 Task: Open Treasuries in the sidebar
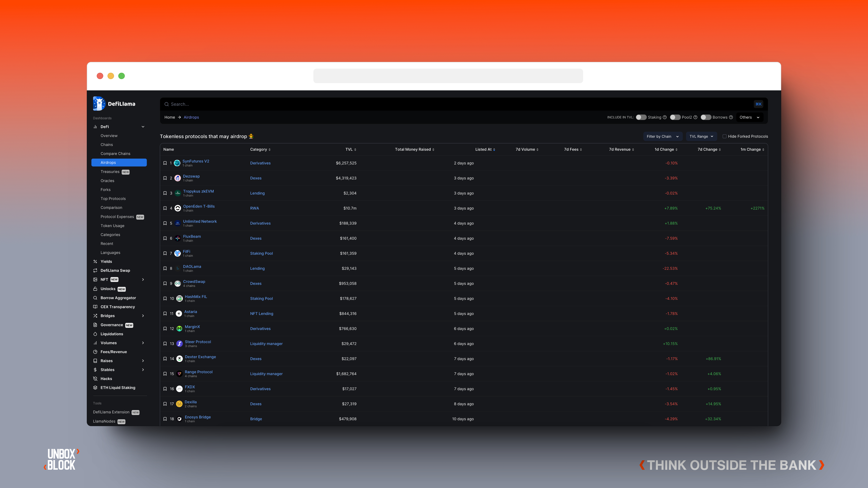110,172
